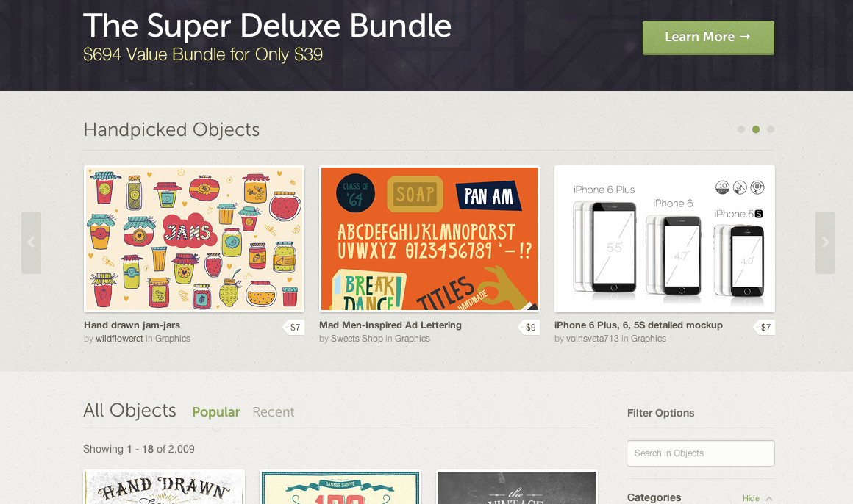853x504 pixels.
Task: Click the $7 price tag for jam-jars
Action: [x=294, y=327]
